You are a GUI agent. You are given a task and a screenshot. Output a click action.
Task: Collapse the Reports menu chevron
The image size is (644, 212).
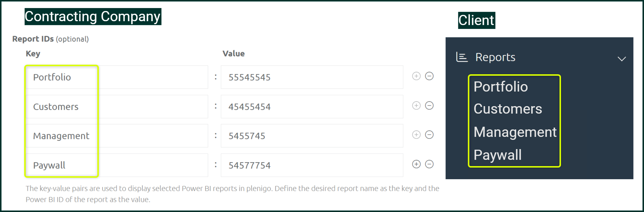(622, 59)
